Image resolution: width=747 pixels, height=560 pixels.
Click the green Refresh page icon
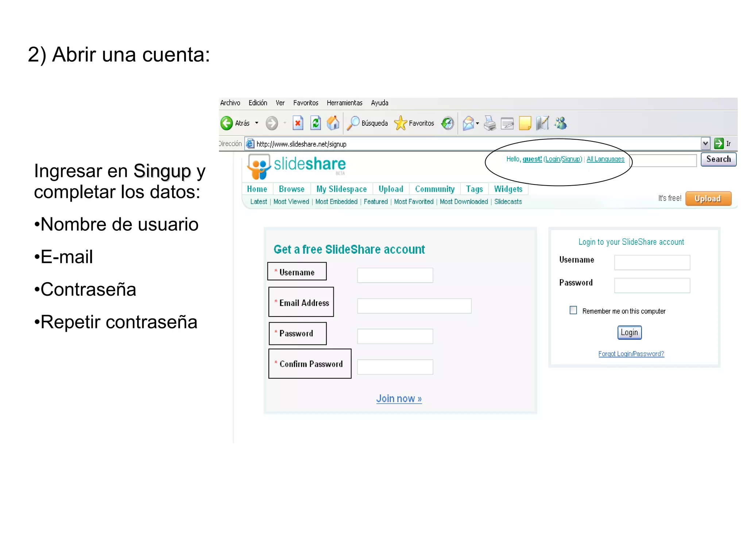pos(316,123)
